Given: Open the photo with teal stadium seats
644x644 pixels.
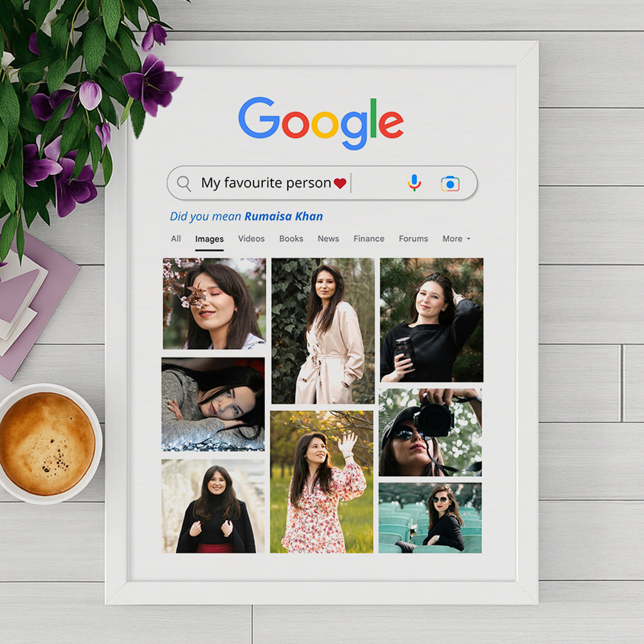Looking at the screenshot, I should 430,518.
